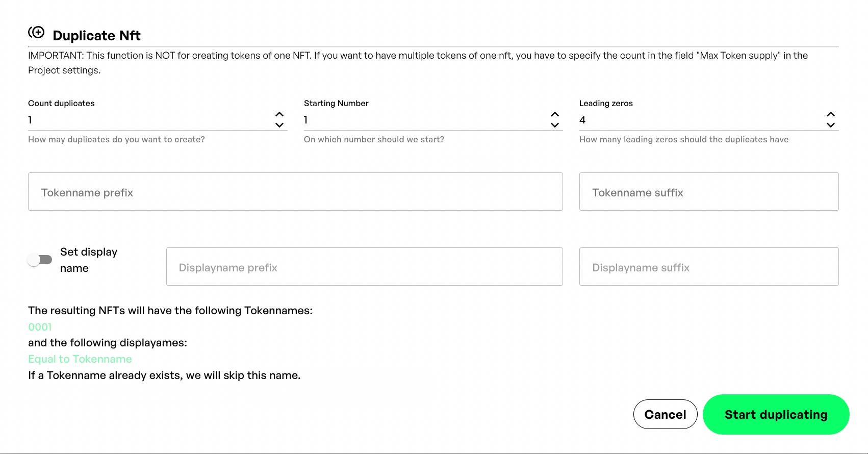Click the Duplicate Nft header icon
The height and width of the screenshot is (454, 868).
tap(36, 33)
